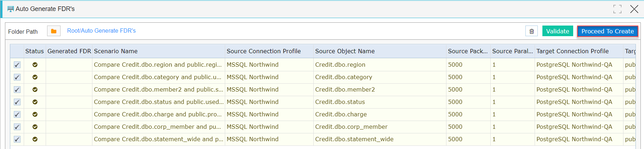Select scenario 'Compare Credit.dbo.member2 and public.s...'

pos(158,89)
